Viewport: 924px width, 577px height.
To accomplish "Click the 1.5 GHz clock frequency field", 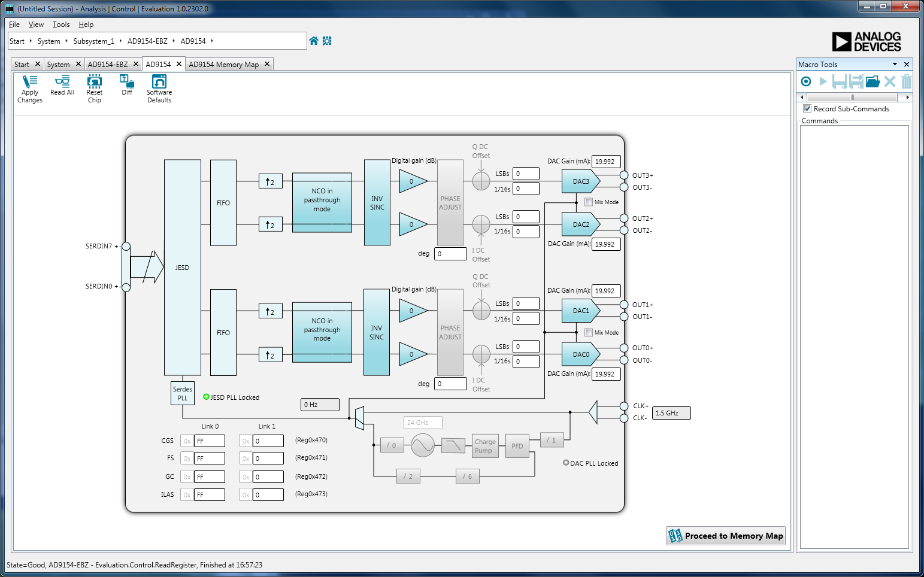I will coord(671,413).
